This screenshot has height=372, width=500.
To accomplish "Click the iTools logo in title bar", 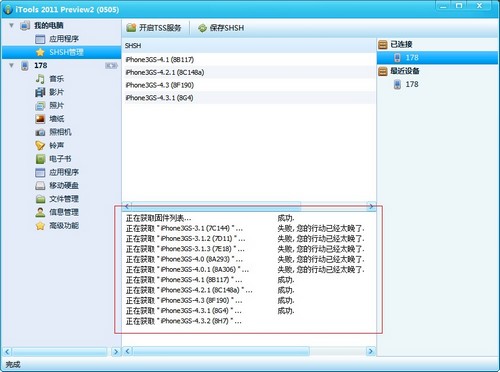I will tap(8, 9).
